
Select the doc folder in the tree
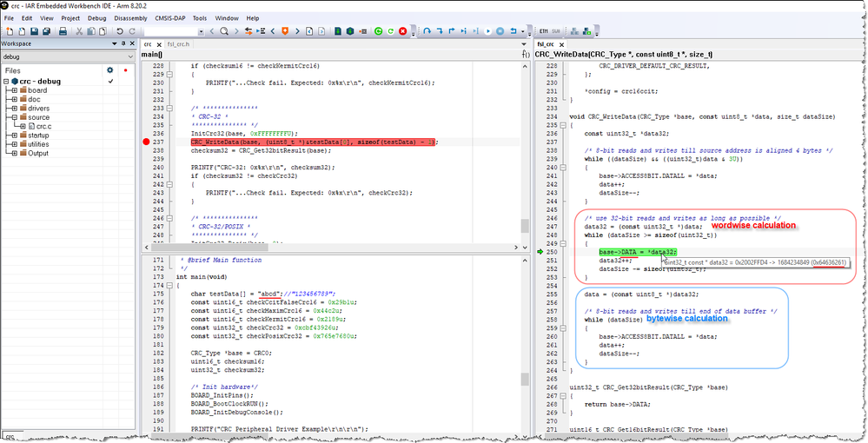click(x=35, y=99)
